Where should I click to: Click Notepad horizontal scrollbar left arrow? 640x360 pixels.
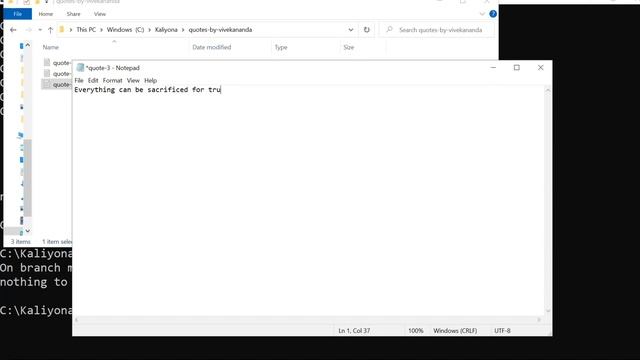point(76,320)
